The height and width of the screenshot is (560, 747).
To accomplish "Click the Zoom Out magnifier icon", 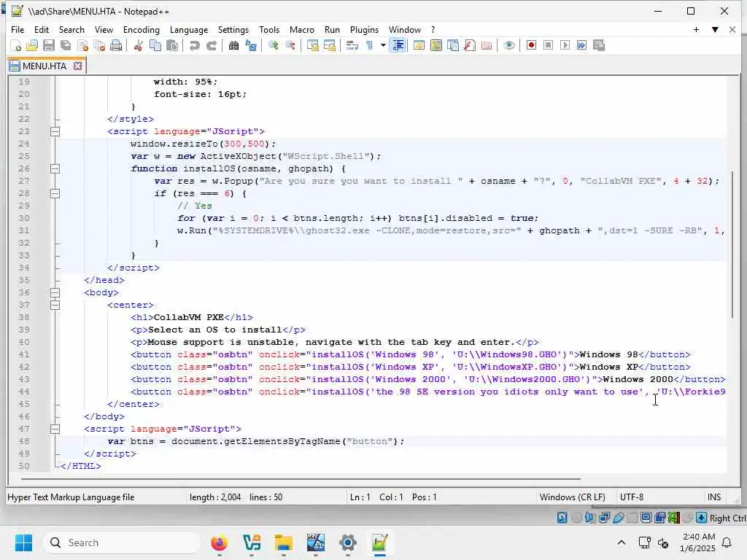I will coord(290,46).
